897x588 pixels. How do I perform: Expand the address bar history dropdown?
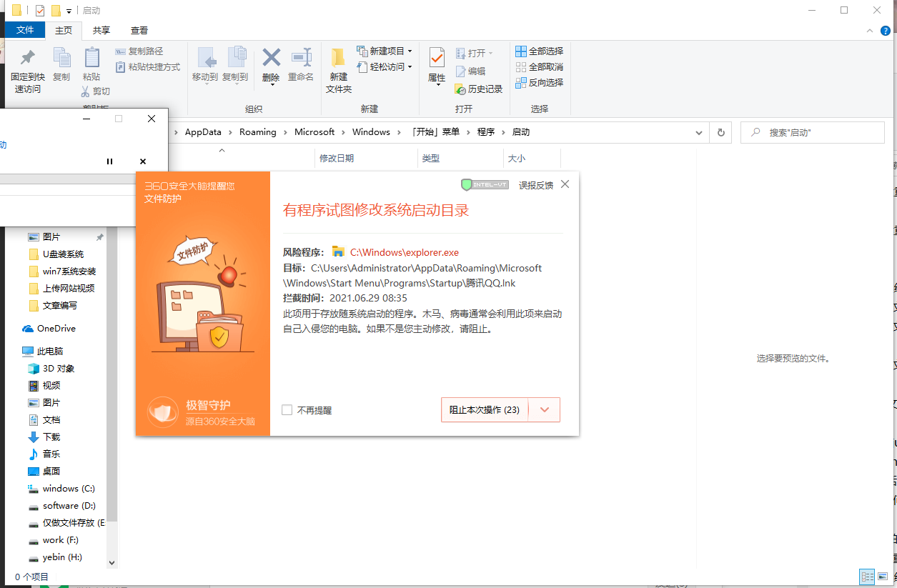(x=700, y=132)
